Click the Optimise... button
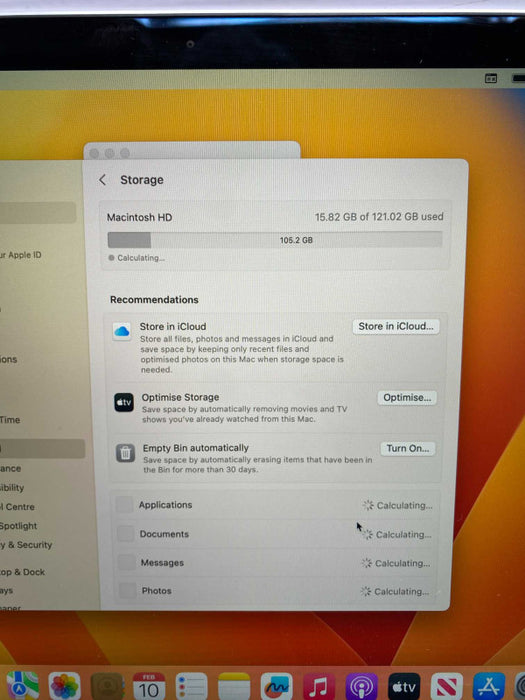525x700 pixels. [407, 398]
